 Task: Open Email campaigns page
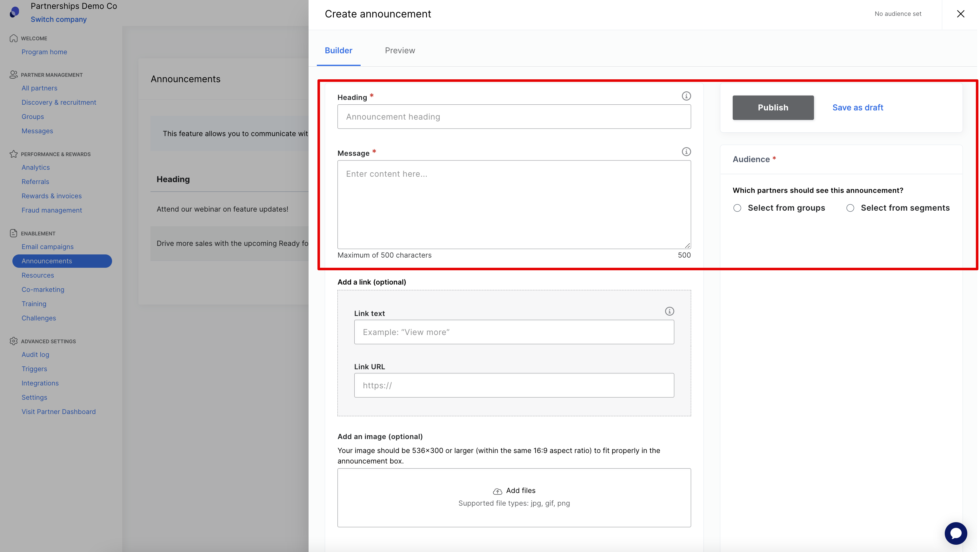click(x=48, y=247)
